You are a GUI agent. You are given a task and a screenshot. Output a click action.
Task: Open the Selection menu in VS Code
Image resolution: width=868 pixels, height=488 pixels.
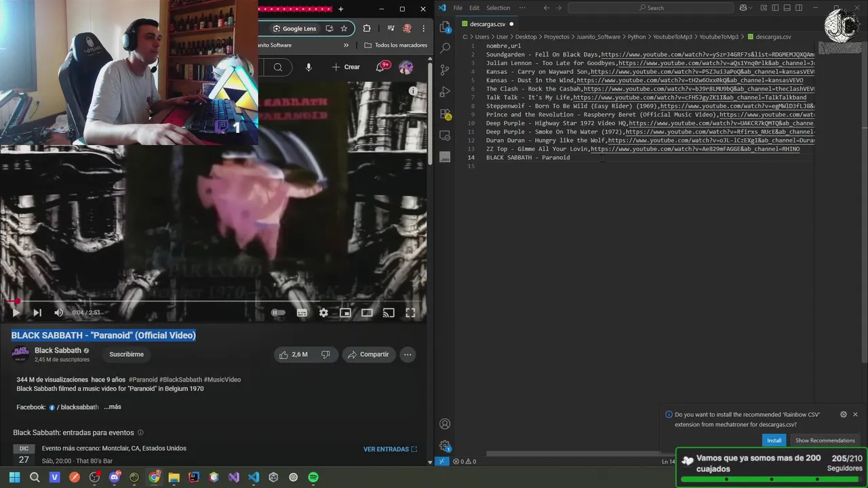[498, 8]
